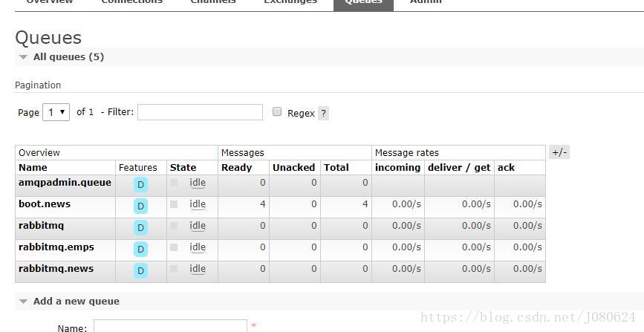644x332 pixels.
Task: Open the Page number dropdown
Action: click(x=56, y=112)
